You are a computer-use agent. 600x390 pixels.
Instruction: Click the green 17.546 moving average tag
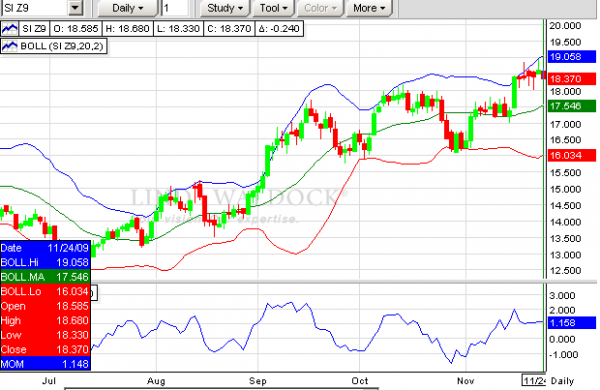[x=572, y=106]
